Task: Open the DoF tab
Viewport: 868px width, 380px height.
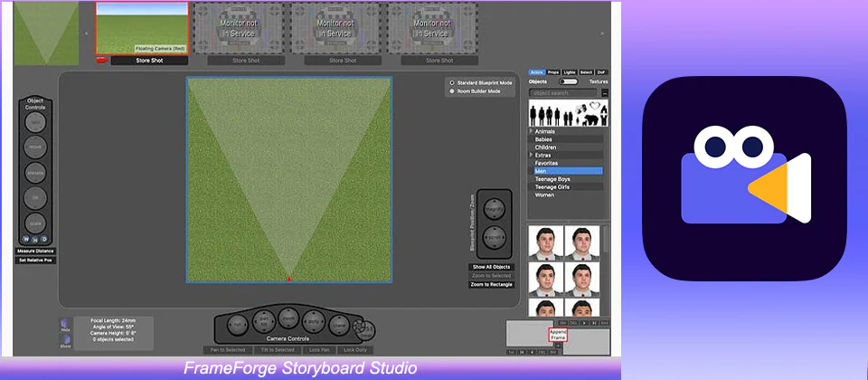Action: [601, 72]
